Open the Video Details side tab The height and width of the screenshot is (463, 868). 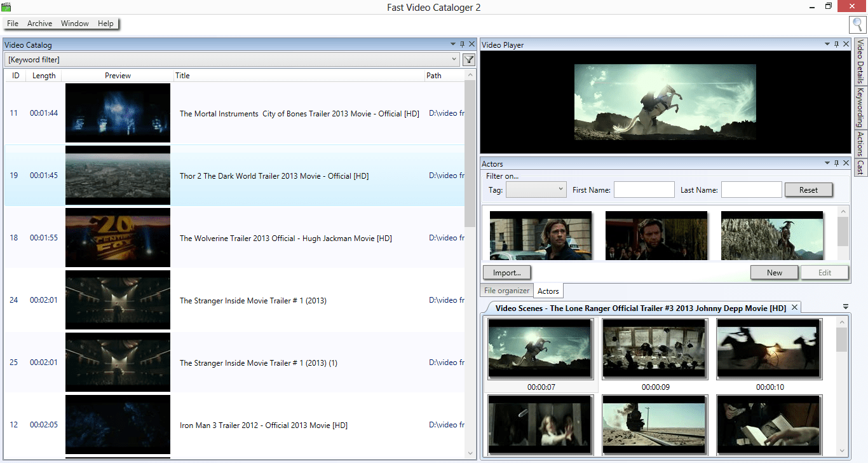pos(860,62)
